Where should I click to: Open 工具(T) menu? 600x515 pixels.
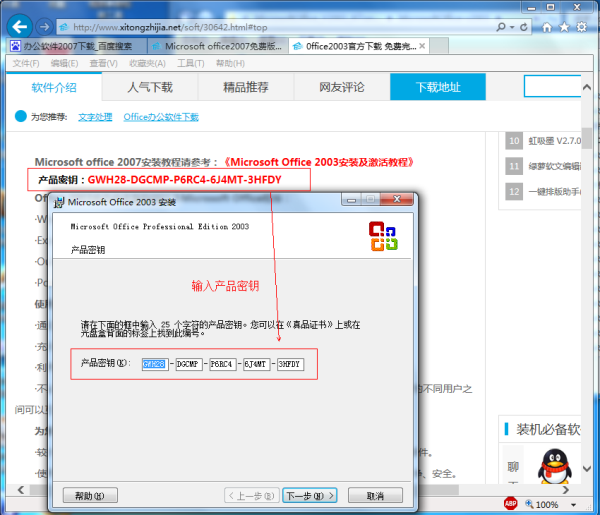[191, 63]
